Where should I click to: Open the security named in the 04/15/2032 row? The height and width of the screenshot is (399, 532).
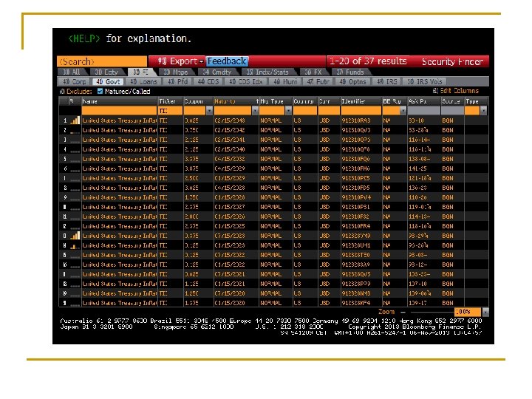click(x=120, y=159)
